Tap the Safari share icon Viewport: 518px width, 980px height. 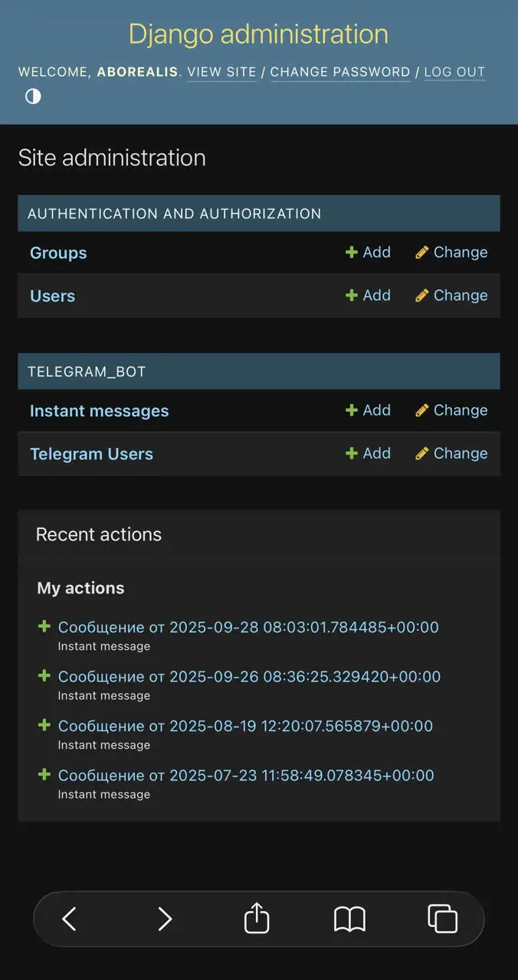click(x=256, y=919)
